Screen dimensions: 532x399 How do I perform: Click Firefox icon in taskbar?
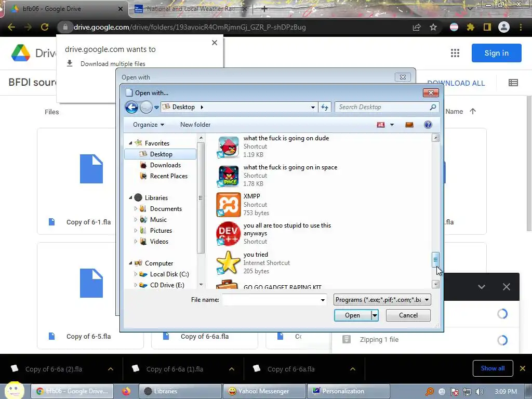(x=126, y=391)
